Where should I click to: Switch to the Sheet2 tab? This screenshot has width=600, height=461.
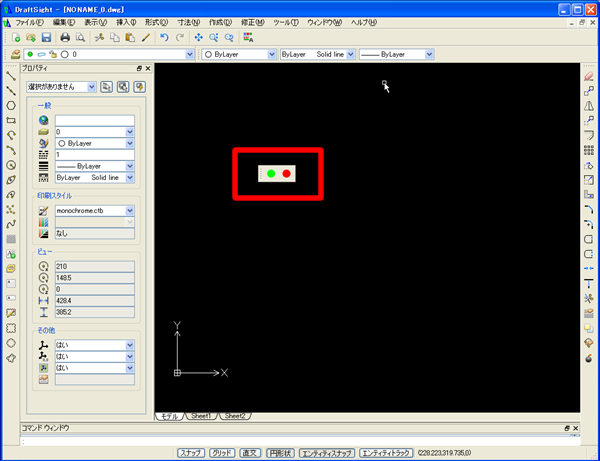pos(235,416)
